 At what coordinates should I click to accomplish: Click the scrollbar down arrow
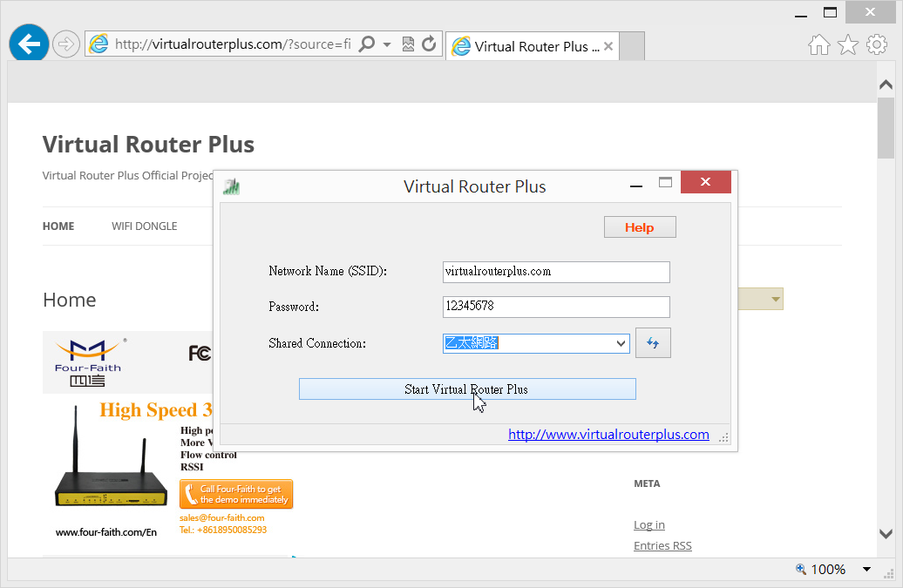point(886,533)
